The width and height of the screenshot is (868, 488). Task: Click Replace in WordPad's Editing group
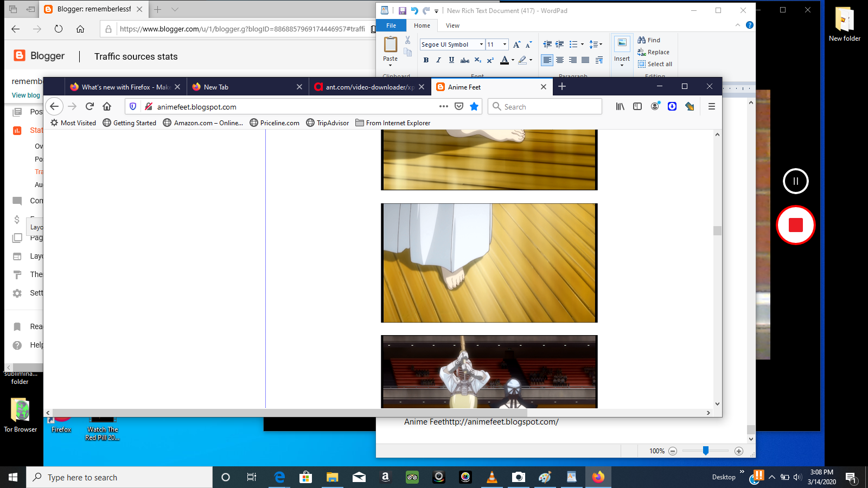[654, 52]
